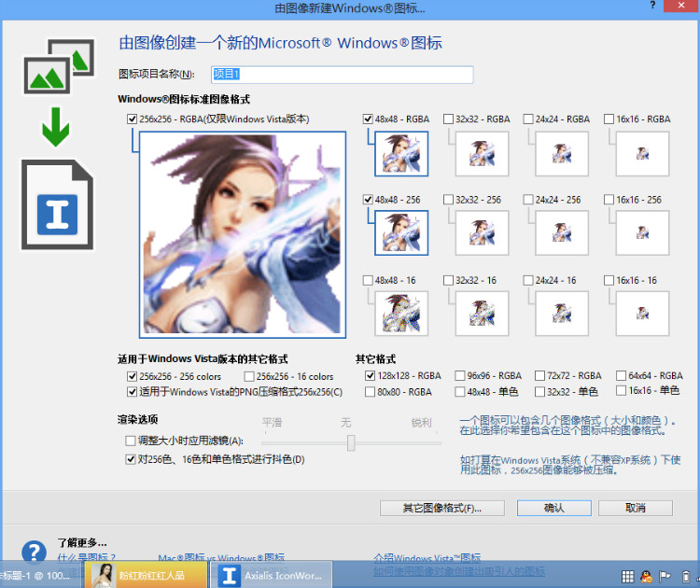The height and width of the screenshot is (588, 700).
Task: Uncheck the 48x48 - 256 checkbox
Action: click(368, 200)
